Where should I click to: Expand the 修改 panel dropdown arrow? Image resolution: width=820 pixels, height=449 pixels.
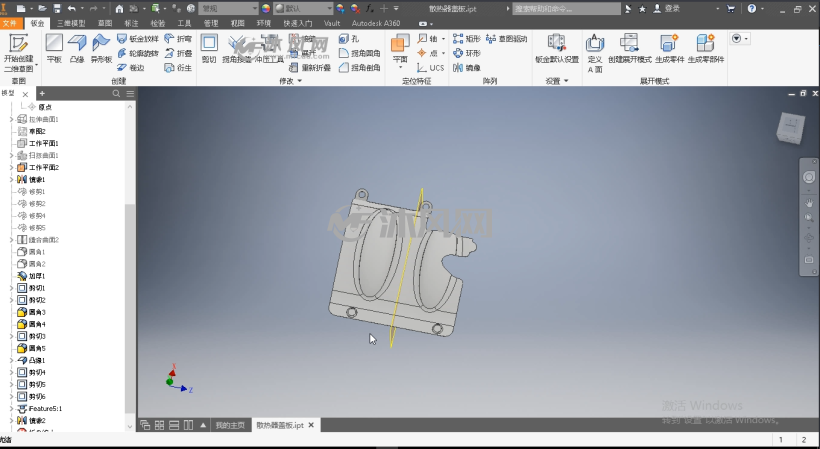point(300,81)
